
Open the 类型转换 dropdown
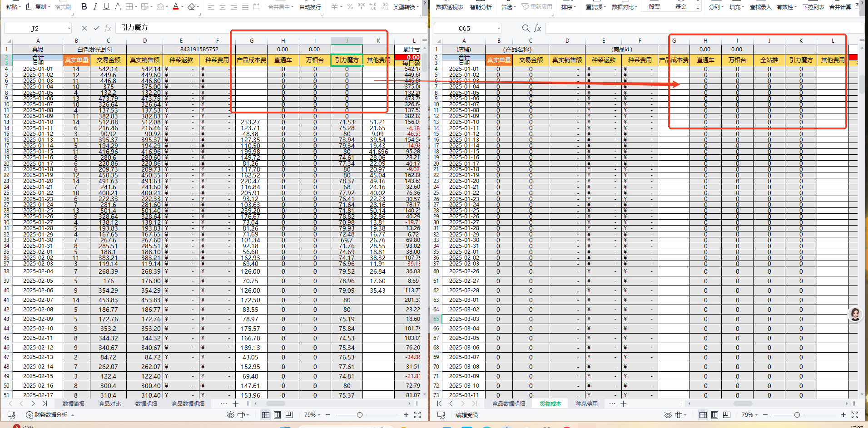coord(406,7)
